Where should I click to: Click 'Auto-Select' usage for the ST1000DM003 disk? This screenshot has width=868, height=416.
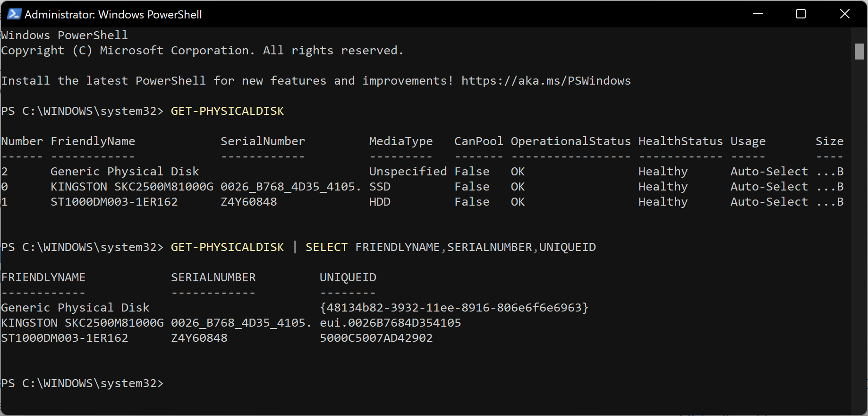click(769, 202)
